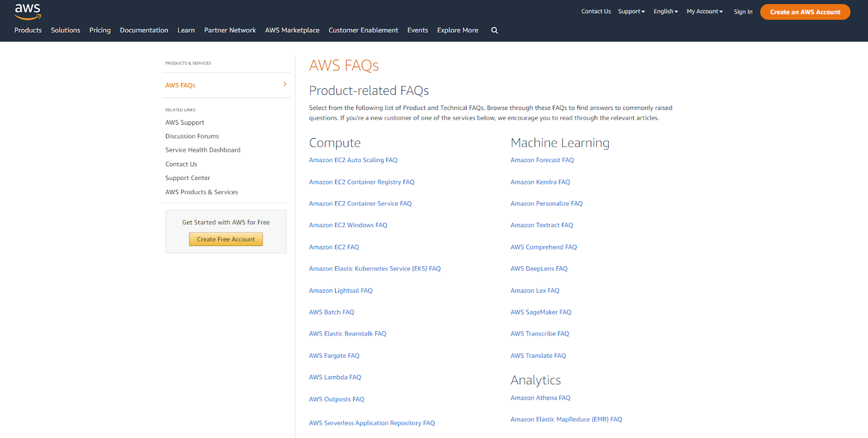The width and height of the screenshot is (868, 438).
Task: Open Amazon EC2 Auto Scaling FAQ
Action: [x=353, y=160]
